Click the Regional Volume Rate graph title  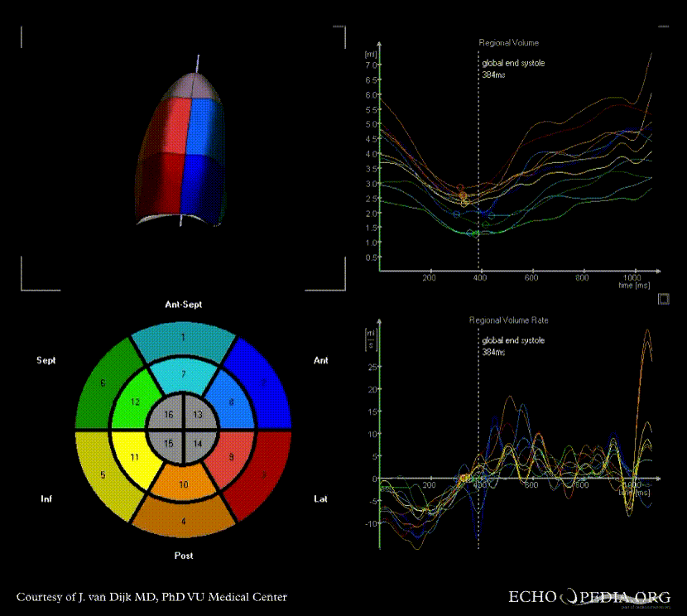[508, 320]
